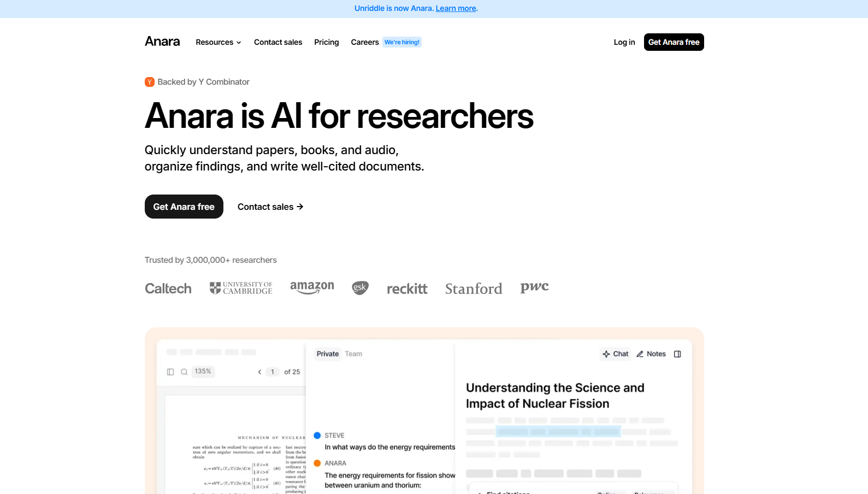868x494 pixels.
Task: Open the Chat panel with the sparkle icon
Action: [x=615, y=354]
